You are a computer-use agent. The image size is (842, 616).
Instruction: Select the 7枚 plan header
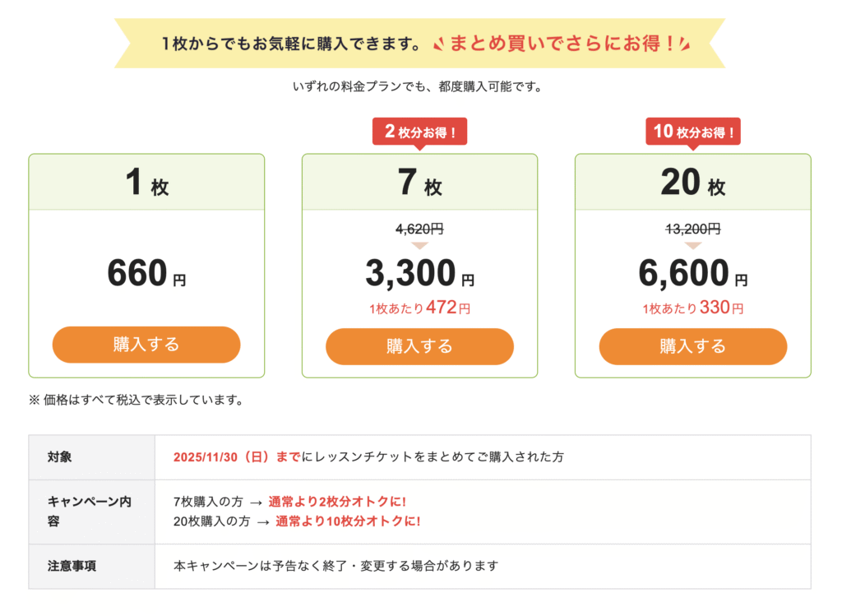click(x=419, y=183)
